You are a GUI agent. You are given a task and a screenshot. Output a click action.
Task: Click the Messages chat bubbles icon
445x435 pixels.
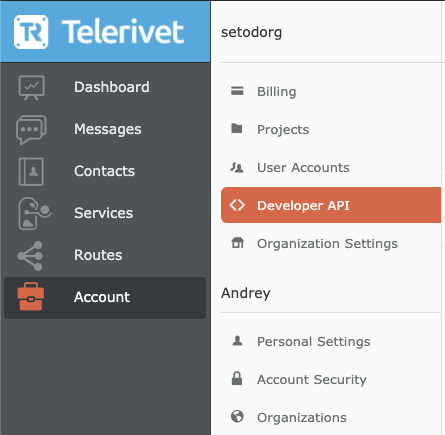[31, 130]
